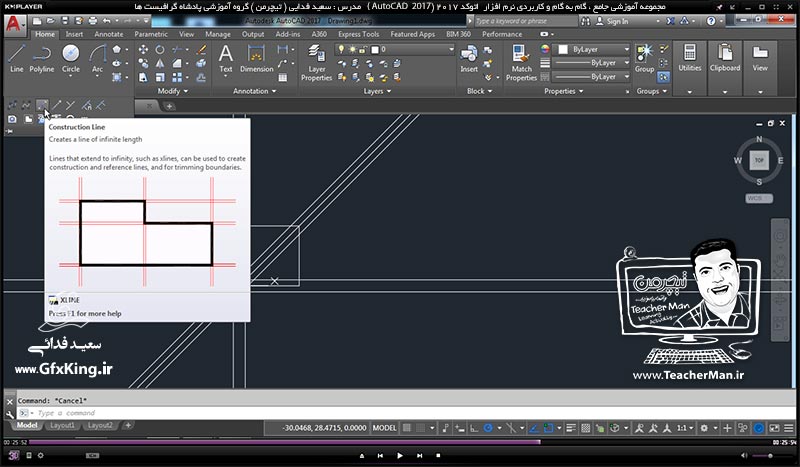The image size is (800, 467).
Task: Open the Manage ribbon tab
Action: click(218, 34)
